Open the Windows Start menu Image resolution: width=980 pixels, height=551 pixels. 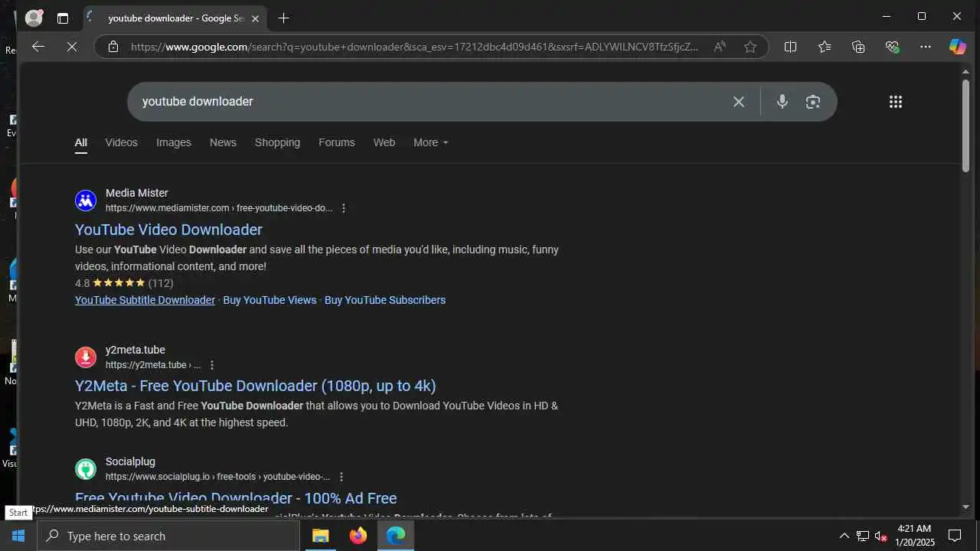18,536
